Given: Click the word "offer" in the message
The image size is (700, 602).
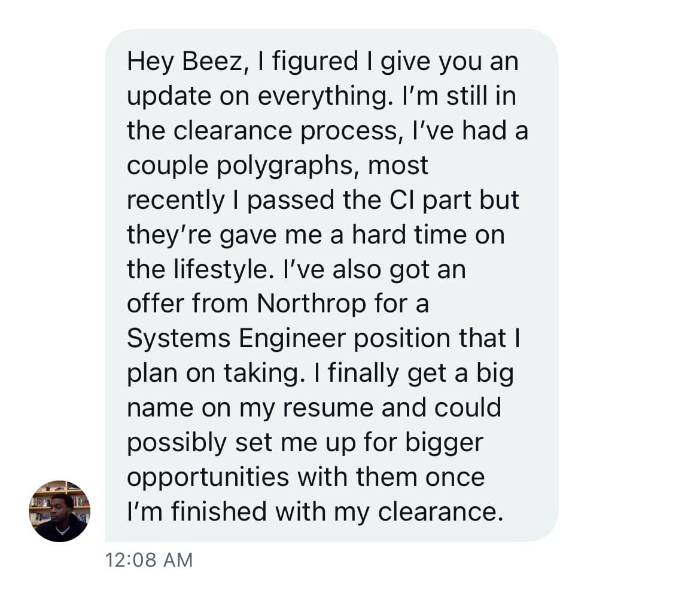Looking at the screenshot, I should [x=154, y=304].
